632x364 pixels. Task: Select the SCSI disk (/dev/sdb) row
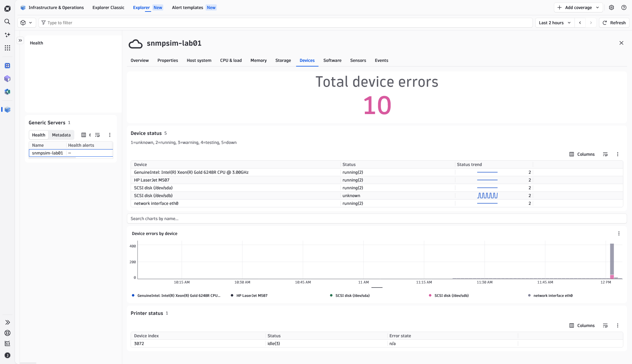tap(377, 196)
